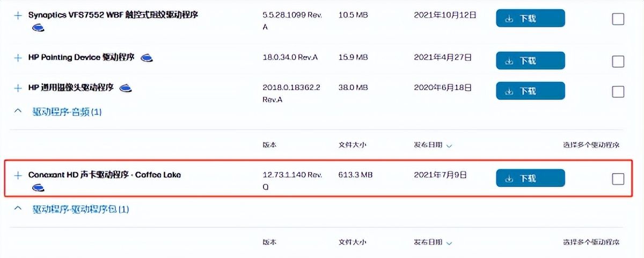Download the Synaptics VFS7552 fingerprint driver

point(530,18)
